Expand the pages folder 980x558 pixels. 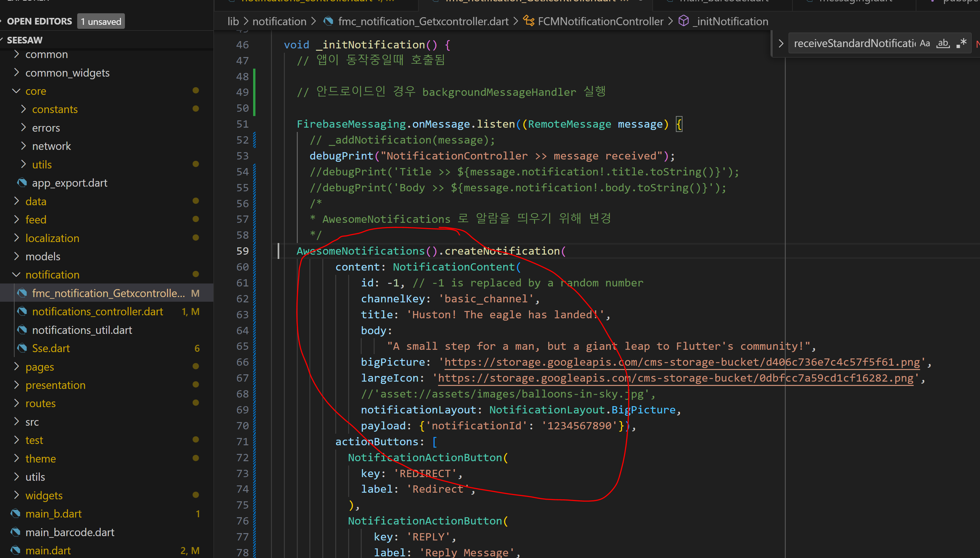pyautogui.click(x=16, y=367)
